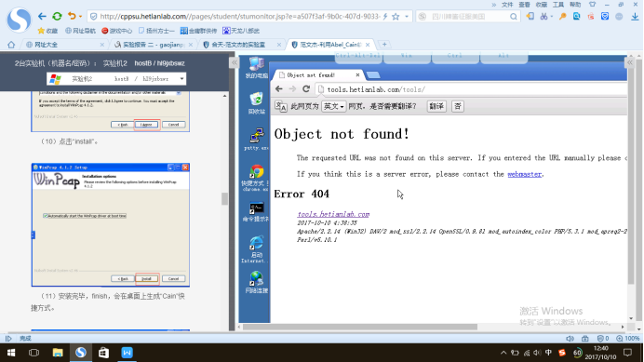Screen dimensions: 644x362
Task: Open the 实验机2 hostB machine dropdown
Action: tap(116, 79)
